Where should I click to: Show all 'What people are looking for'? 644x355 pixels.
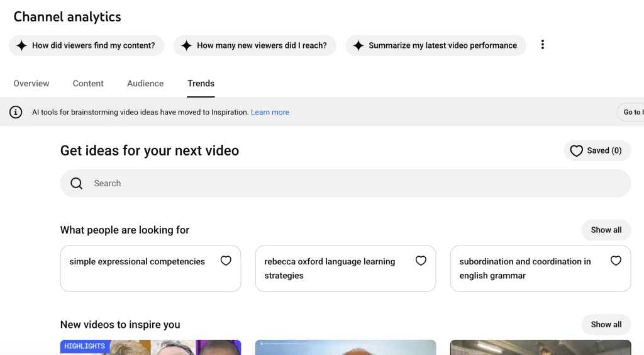coord(606,230)
